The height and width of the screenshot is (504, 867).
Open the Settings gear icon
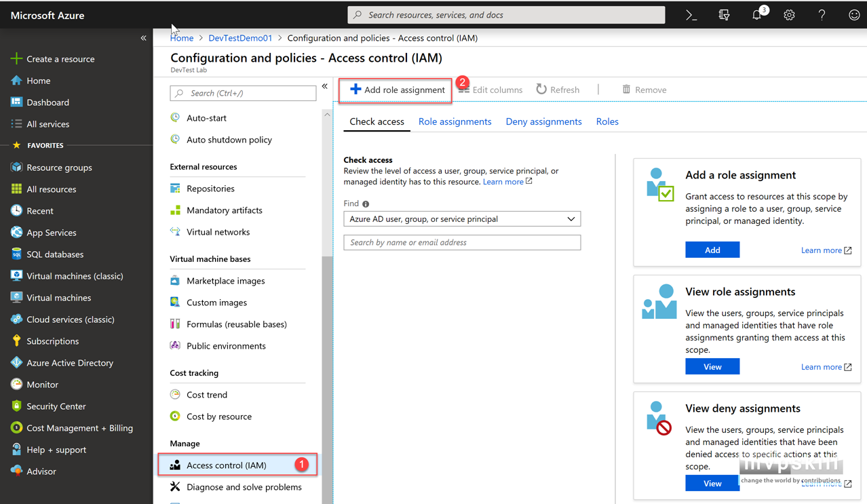click(x=789, y=15)
